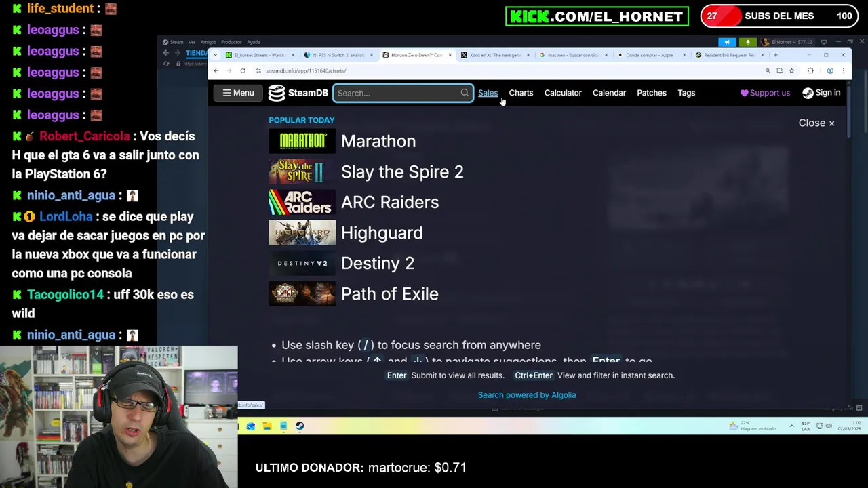The width and height of the screenshot is (868, 488).
Task: Bookmark this page with the star icon
Action: (x=791, y=70)
